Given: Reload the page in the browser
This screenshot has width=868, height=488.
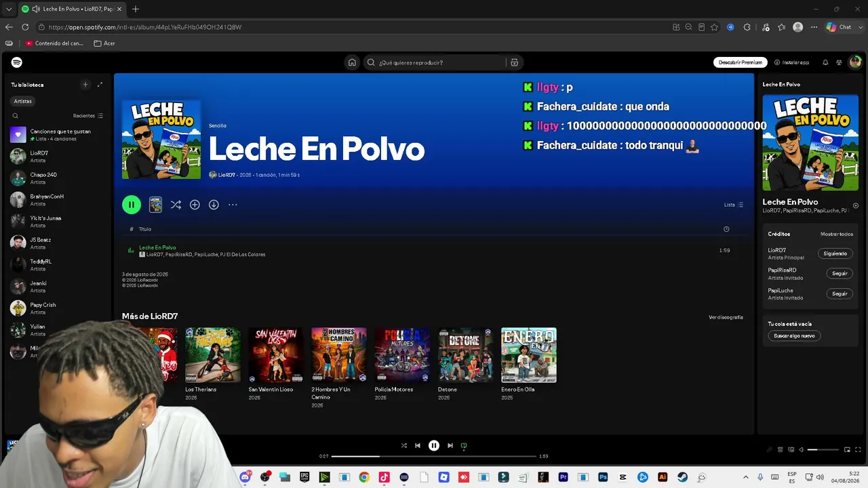Looking at the screenshot, I should click(x=25, y=27).
